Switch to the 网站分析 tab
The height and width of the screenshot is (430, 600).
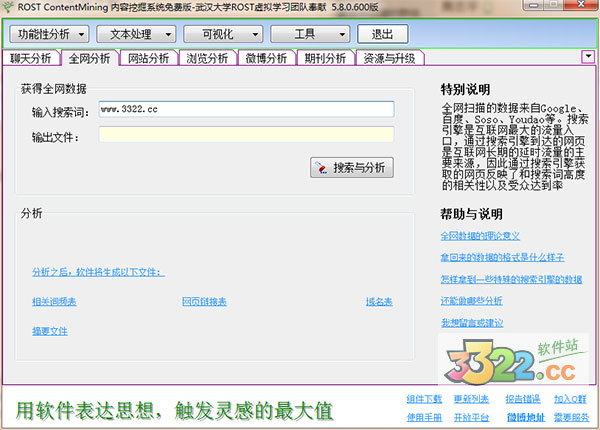[x=148, y=58]
